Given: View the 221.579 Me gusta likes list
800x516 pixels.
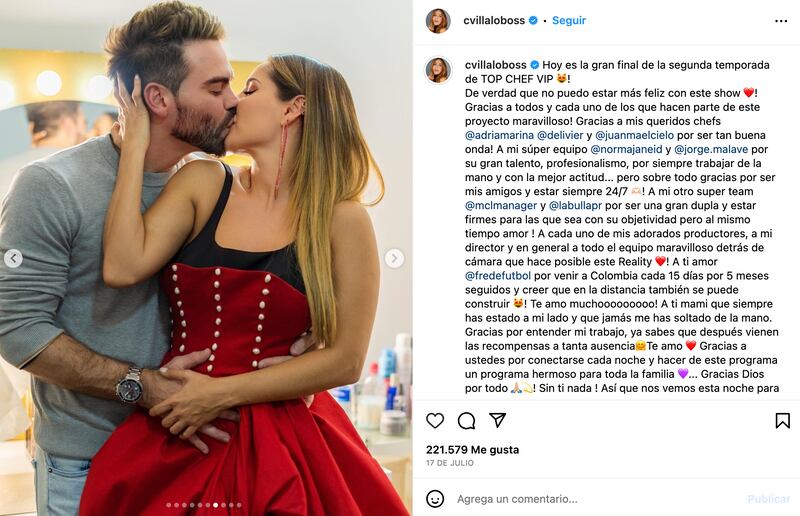Looking at the screenshot, I should click(x=472, y=450).
